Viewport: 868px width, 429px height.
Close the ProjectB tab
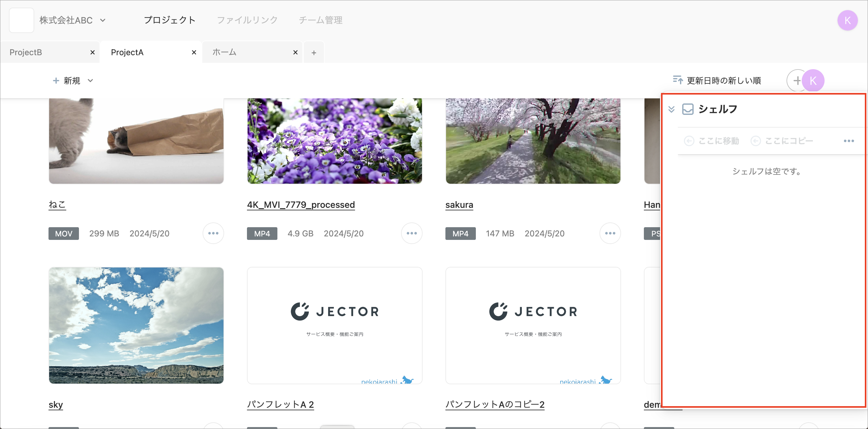[x=93, y=52]
